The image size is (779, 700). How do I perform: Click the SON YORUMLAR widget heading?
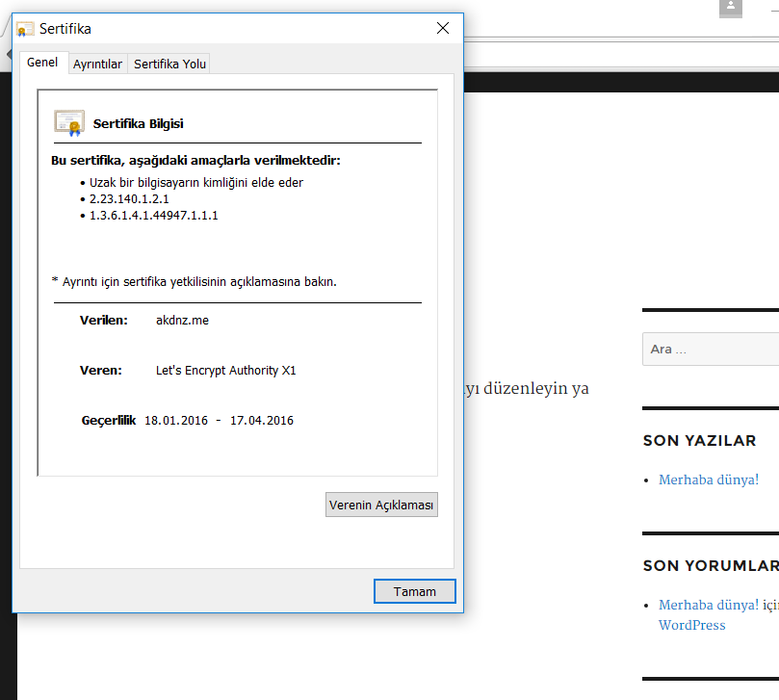pos(711,566)
